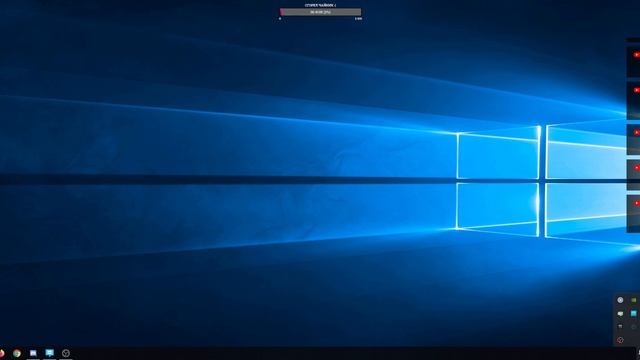Click the red circular tray icon
The image size is (640, 360).
point(620,340)
